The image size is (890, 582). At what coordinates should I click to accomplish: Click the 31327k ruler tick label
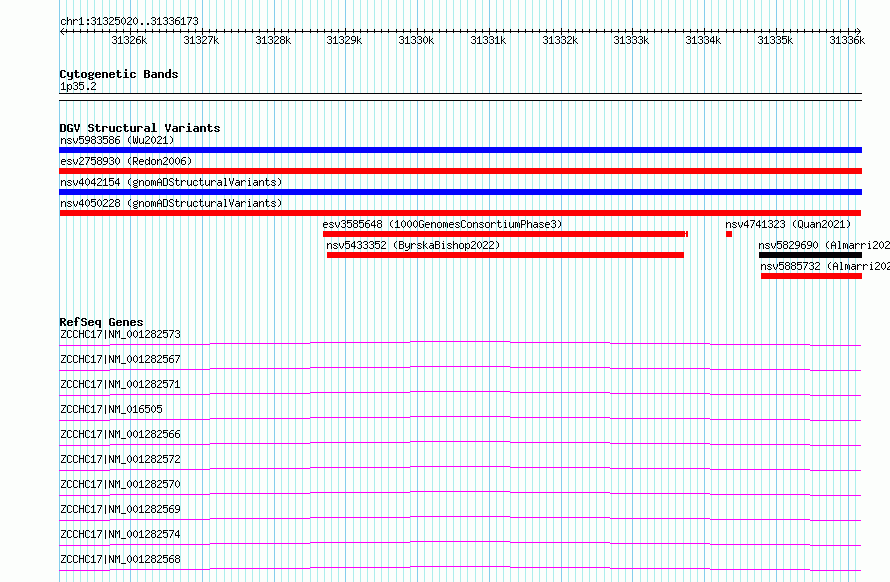[201, 40]
